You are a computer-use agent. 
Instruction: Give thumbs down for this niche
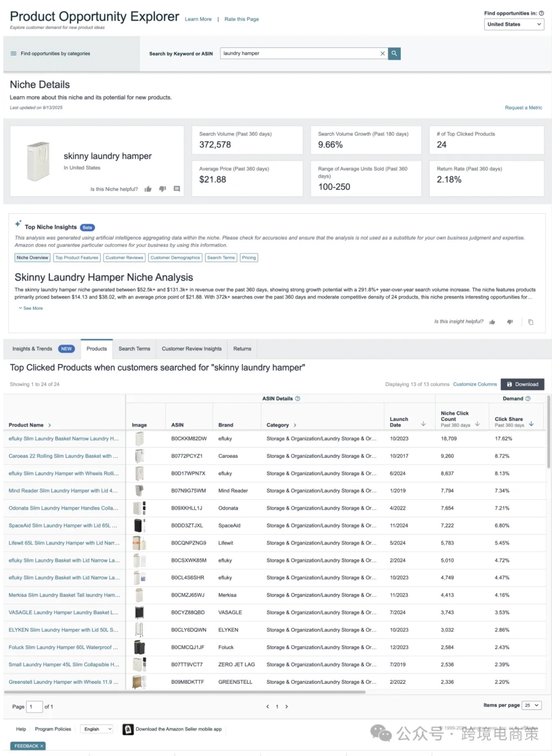point(163,189)
